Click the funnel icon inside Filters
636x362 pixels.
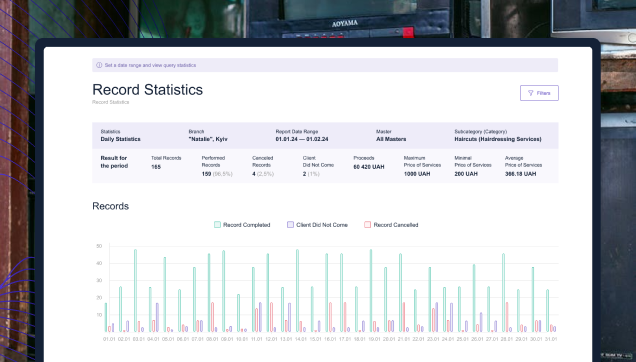click(530, 93)
